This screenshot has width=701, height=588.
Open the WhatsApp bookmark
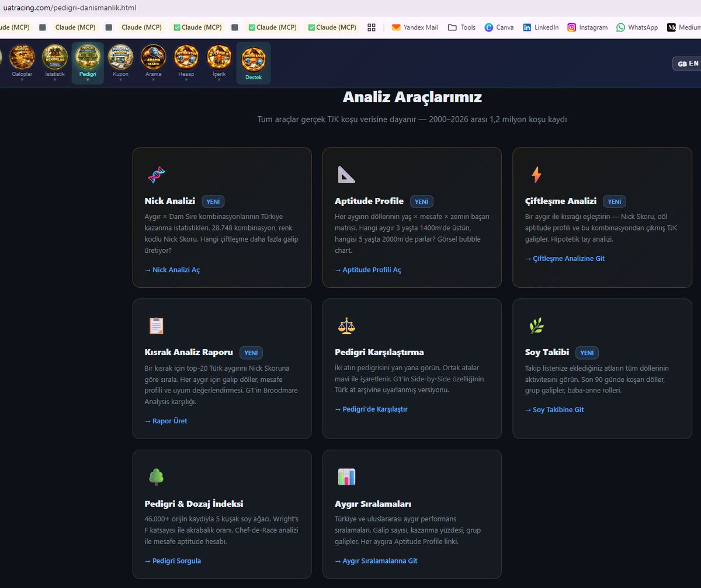(637, 27)
